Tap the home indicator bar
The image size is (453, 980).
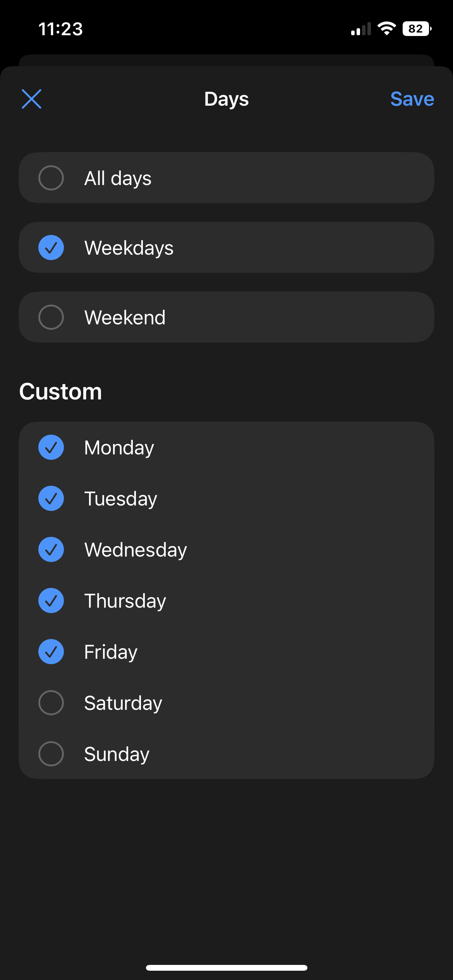pos(226,968)
